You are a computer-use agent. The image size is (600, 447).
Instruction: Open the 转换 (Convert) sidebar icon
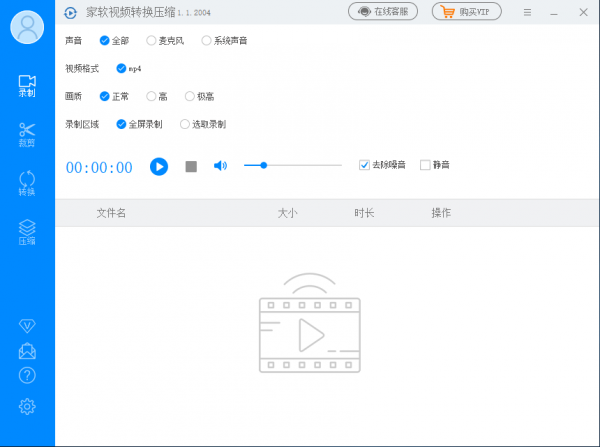pyautogui.click(x=27, y=183)
